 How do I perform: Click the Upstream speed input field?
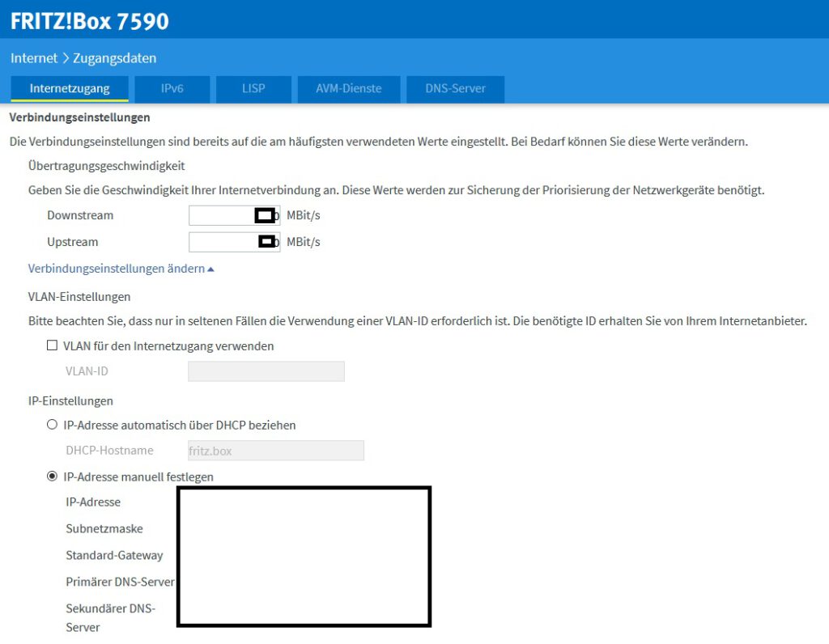234,242
